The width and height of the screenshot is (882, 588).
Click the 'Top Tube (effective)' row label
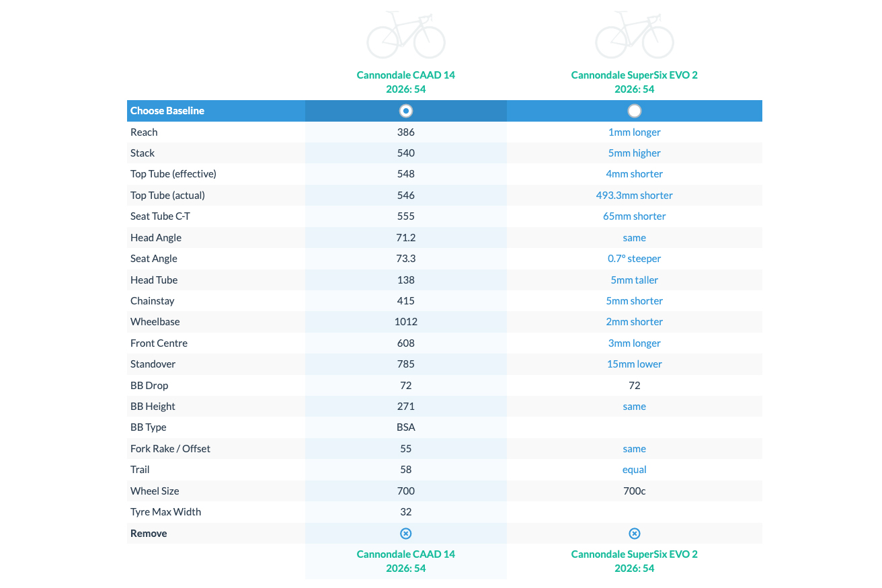coord(173,174)
